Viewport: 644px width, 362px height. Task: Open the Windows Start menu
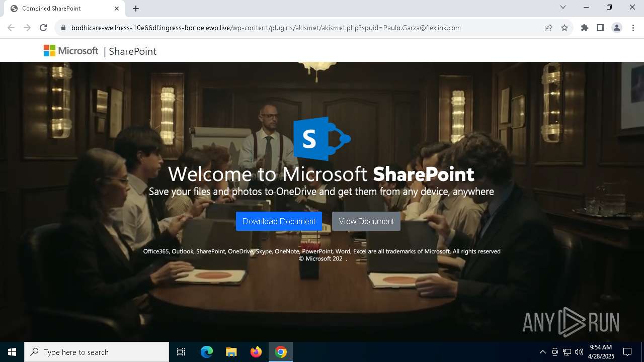click(x=12, y=352)
